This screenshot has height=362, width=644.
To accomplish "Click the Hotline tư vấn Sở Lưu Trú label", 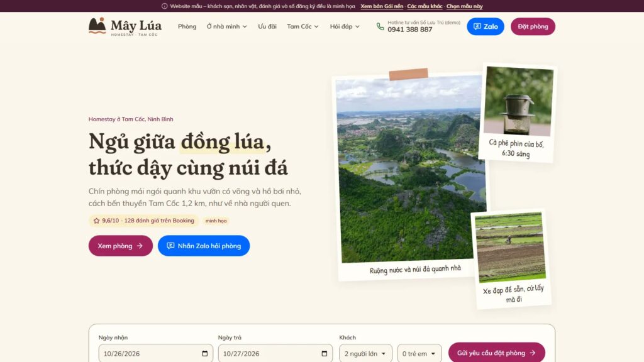I will pos(424,23).
